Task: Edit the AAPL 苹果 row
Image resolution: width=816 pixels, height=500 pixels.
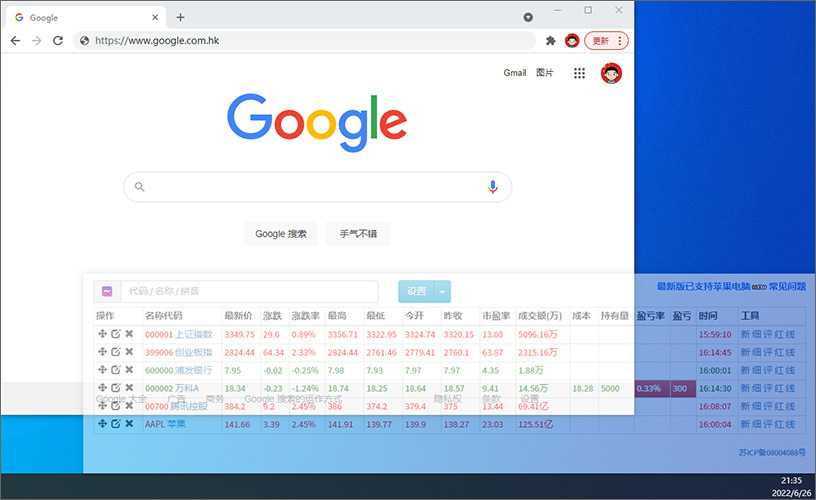Action: click(x=116, y=424)
